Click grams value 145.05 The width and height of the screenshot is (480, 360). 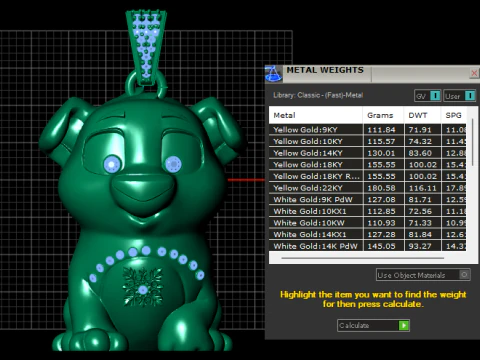(381, 246)
